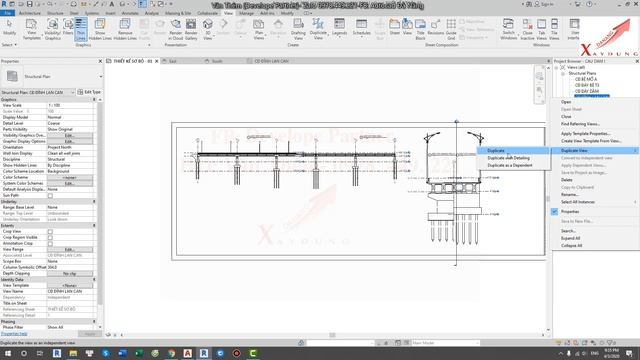640x360 pixels.
Task: Create a Drafting View
Action: (x=298, y=29)
